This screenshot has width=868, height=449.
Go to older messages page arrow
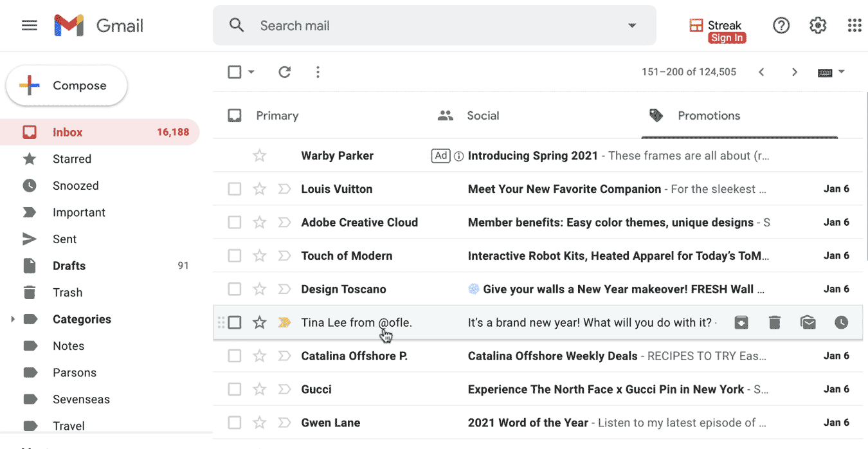pyautogui.click(x=795, y=72)
